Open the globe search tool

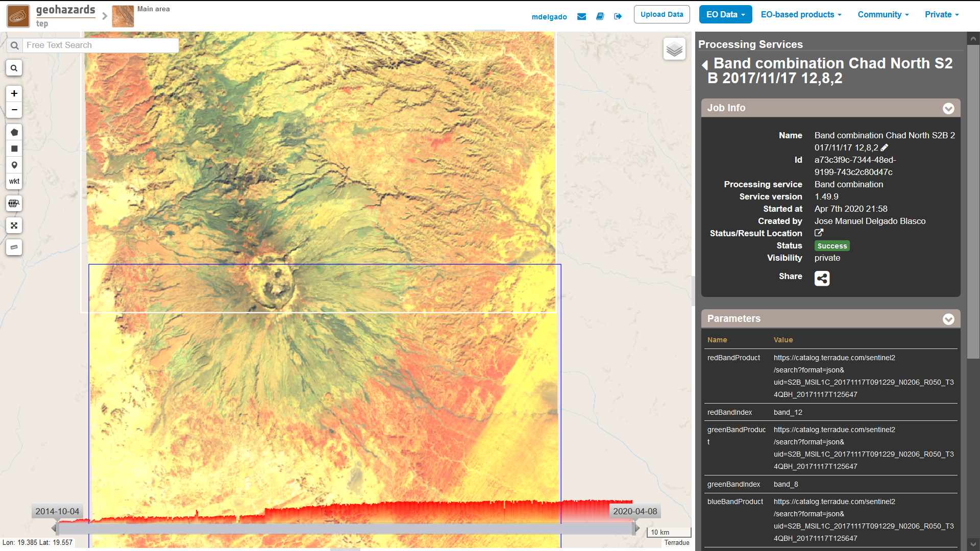click(14, 203)
